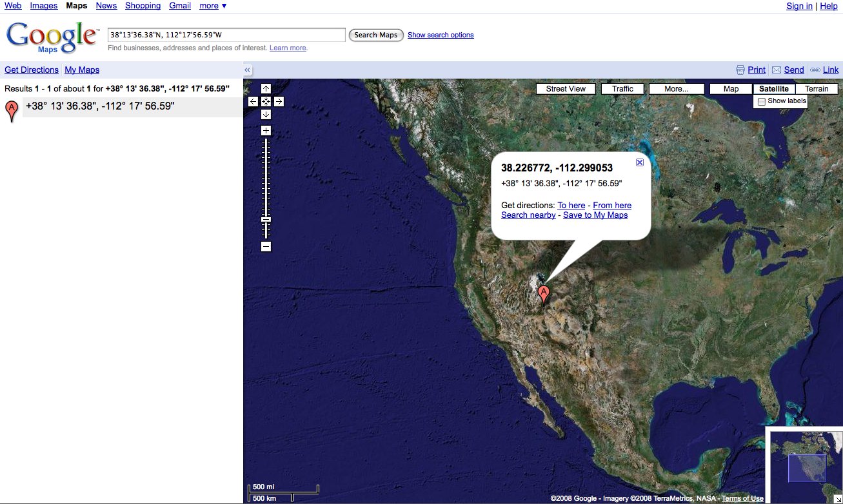Image resolution: width=843 pixels, height=504 pixels.
Task: Click marker A icon in results list
Action: click(x=11, y=111)
